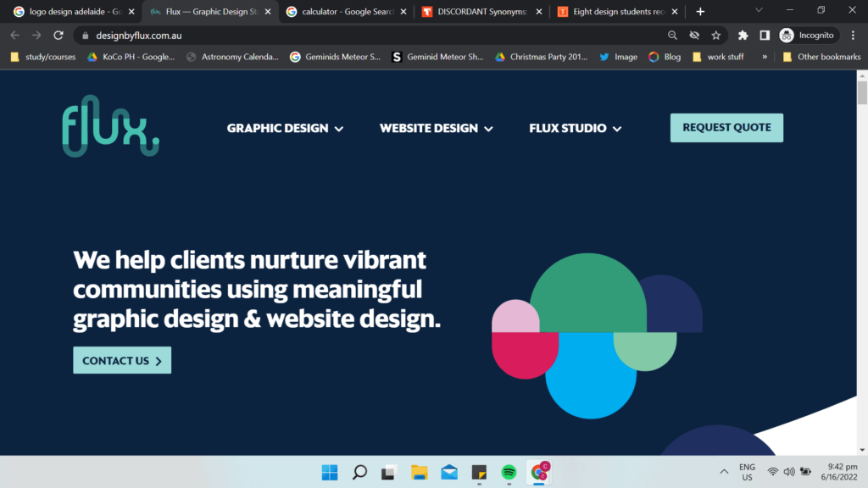The image size is (868, 488).
Task: Open the Geminid Meteor Sh... bookmark
Action: coord(437,57)
